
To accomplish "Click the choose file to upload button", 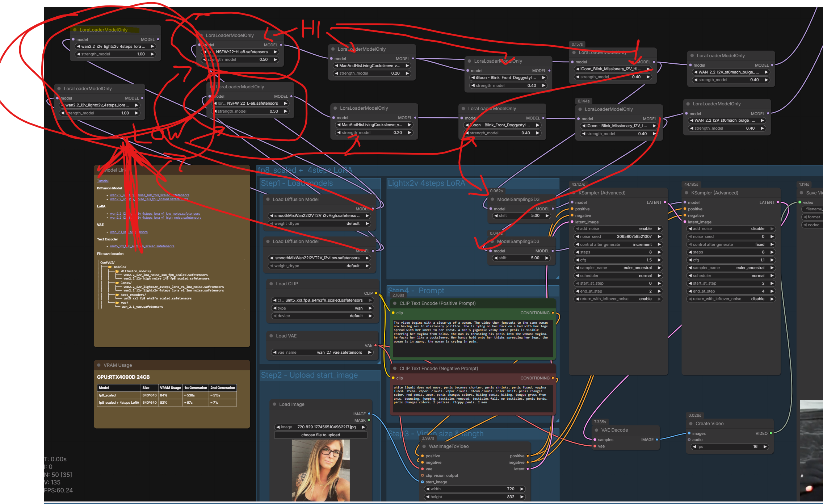I will pyautogui.click(x=320, y=435).
